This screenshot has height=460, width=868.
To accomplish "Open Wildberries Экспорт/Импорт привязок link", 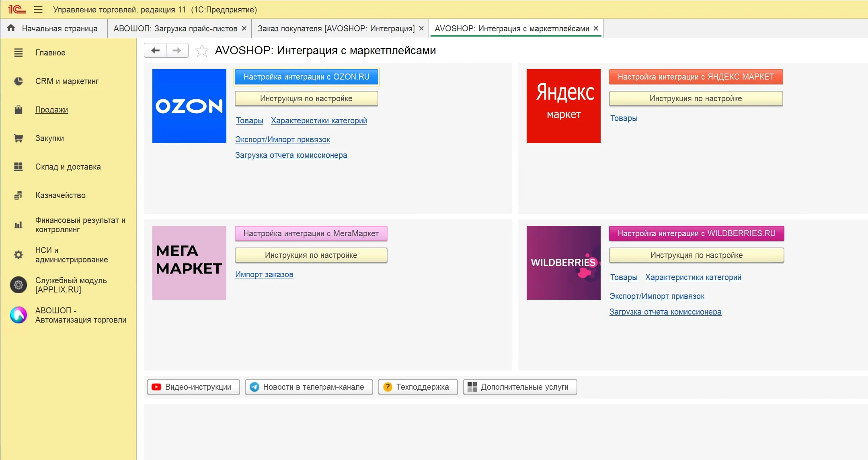I will (x=657, y=296).
